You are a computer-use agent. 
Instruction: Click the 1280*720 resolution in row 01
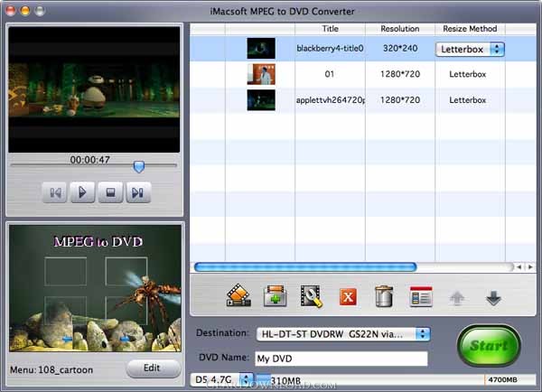[400, 74]
